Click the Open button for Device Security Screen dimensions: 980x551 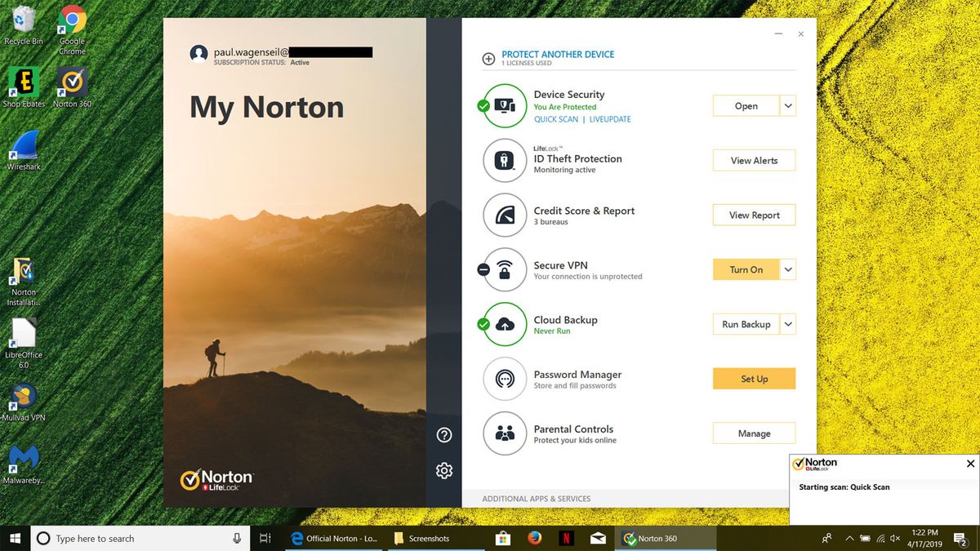point(746,106)
